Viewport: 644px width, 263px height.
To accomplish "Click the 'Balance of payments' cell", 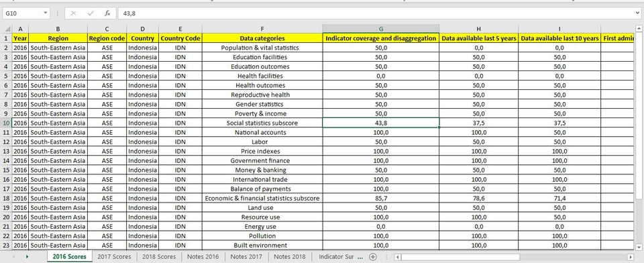I will coord(262,189).
